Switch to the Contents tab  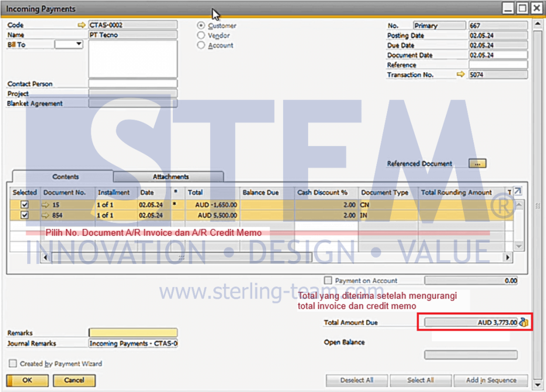tap(65, 177)
